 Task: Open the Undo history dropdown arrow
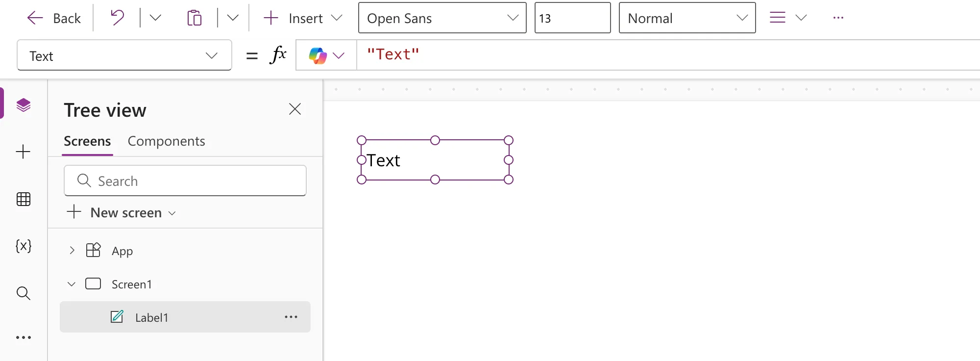pos(155,18)
